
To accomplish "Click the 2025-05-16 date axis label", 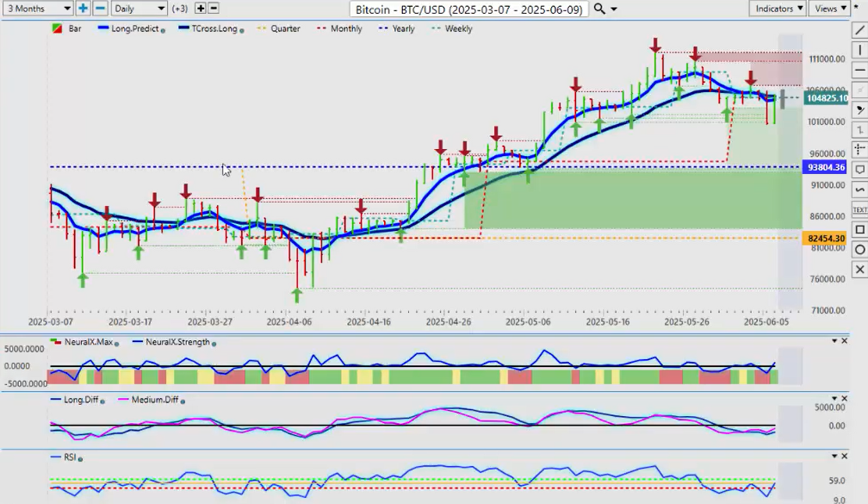I will pos(608,322).
